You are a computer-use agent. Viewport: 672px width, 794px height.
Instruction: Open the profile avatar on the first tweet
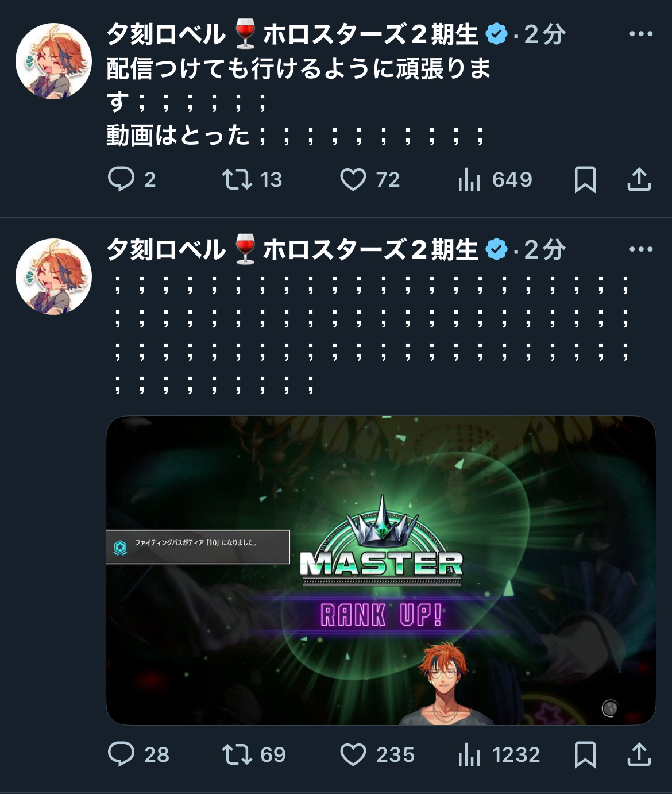click(x=53, y=61)
